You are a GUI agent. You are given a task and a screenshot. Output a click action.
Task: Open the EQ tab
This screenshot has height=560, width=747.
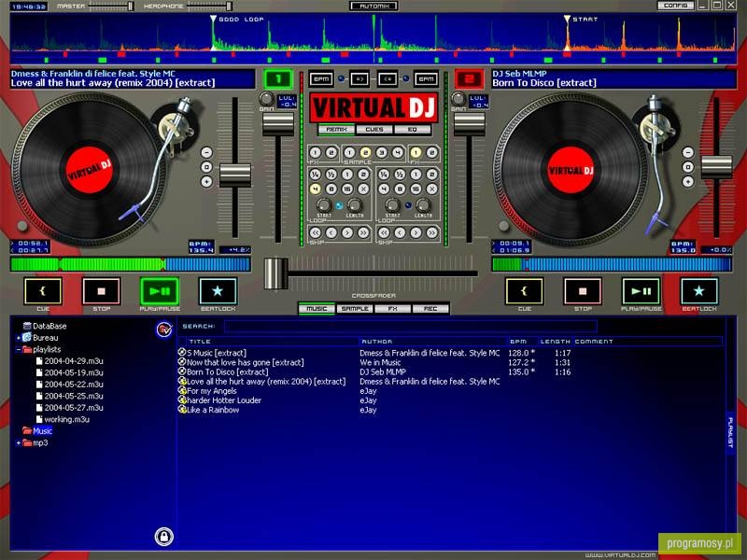tap(412, 130)
